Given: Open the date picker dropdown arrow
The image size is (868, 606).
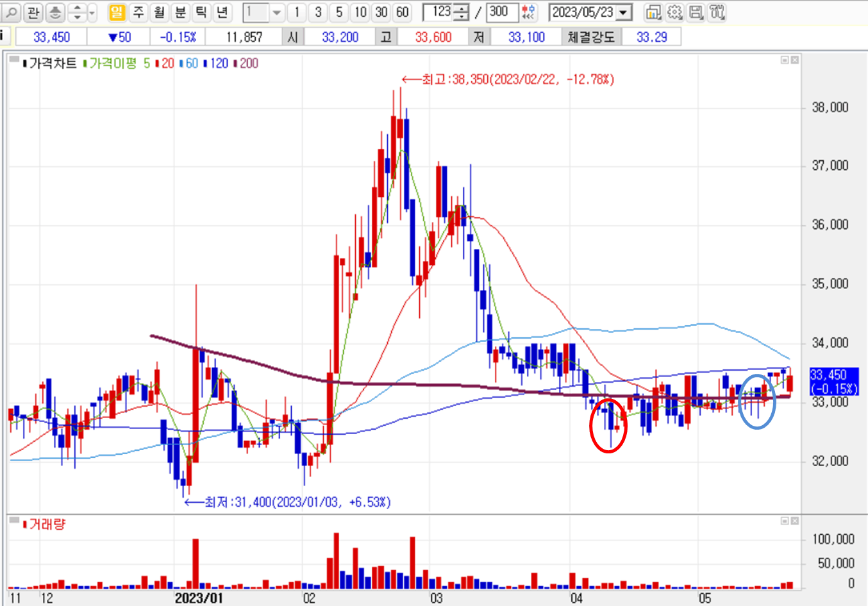Looking at the screenshot, I should [x=624, y=12].
